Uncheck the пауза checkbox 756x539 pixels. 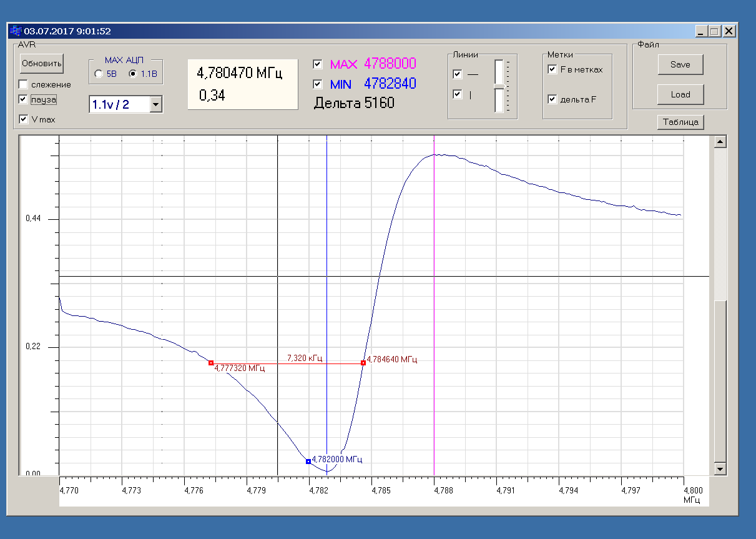pos(24,99)
